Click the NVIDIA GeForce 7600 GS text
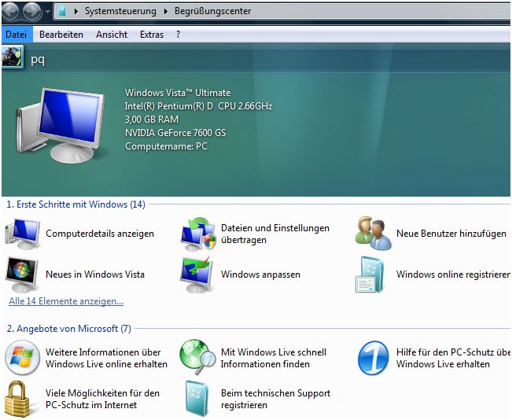This screenshot has width=512, height=420. [x=175, y=133]
